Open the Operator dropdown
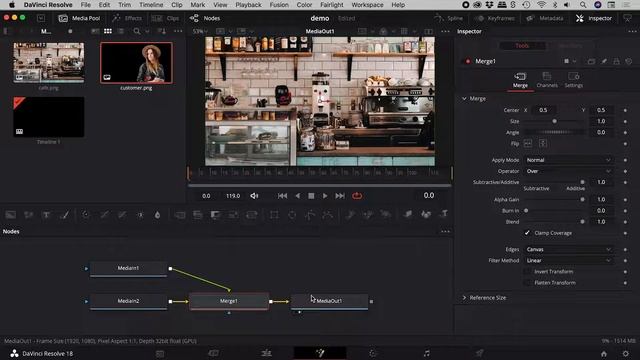This screenshot has height=360, width=640. point(568,171)
